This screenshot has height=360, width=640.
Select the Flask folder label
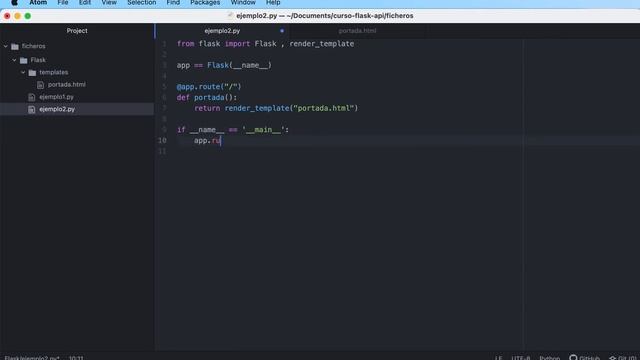pyautogui.click(x=38, y=60)
